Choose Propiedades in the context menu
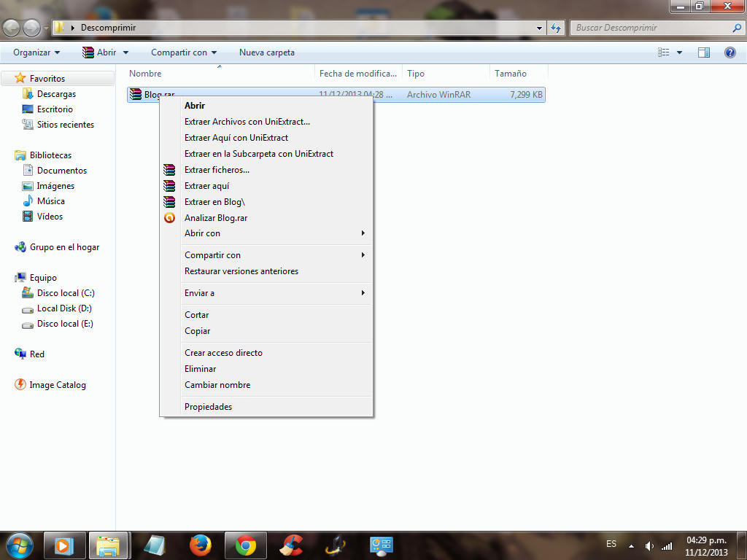 click(208, 407)
